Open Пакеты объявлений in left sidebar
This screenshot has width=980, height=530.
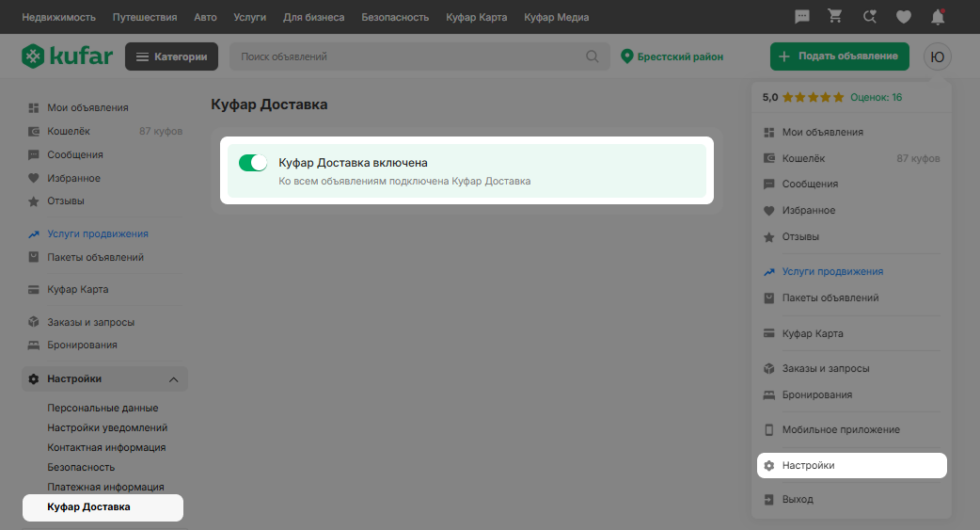95,257
